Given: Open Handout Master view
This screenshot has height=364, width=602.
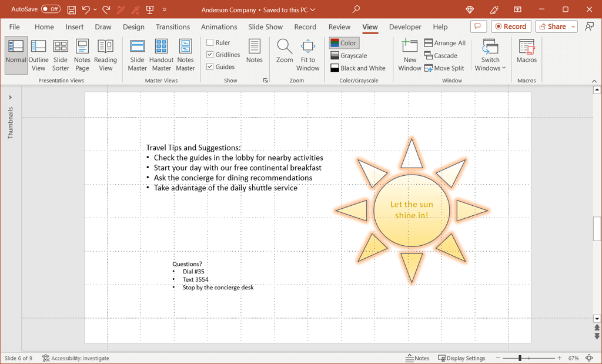Looking at the screenshot, I should point(161,55).
